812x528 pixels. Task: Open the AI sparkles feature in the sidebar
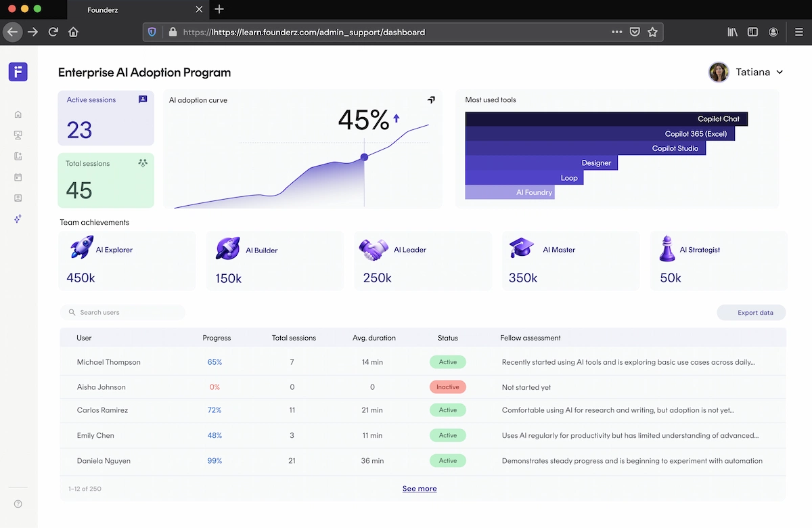(x=18, y=219)
